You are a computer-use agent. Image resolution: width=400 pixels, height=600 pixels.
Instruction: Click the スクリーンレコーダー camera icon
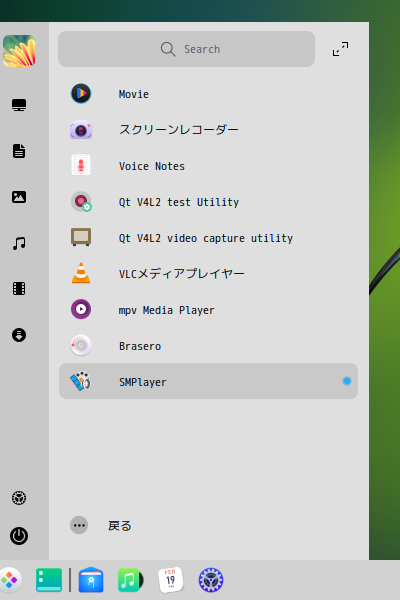pos(81,130)
